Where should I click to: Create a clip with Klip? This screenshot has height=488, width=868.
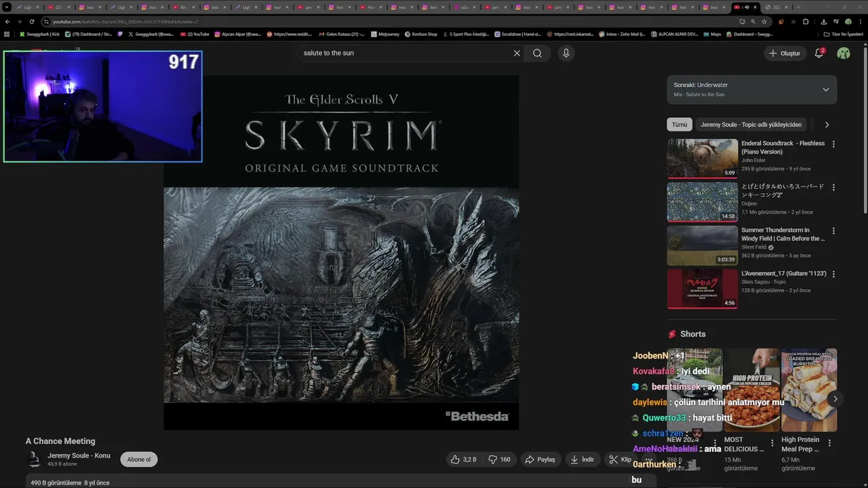[x=620, y=460]
